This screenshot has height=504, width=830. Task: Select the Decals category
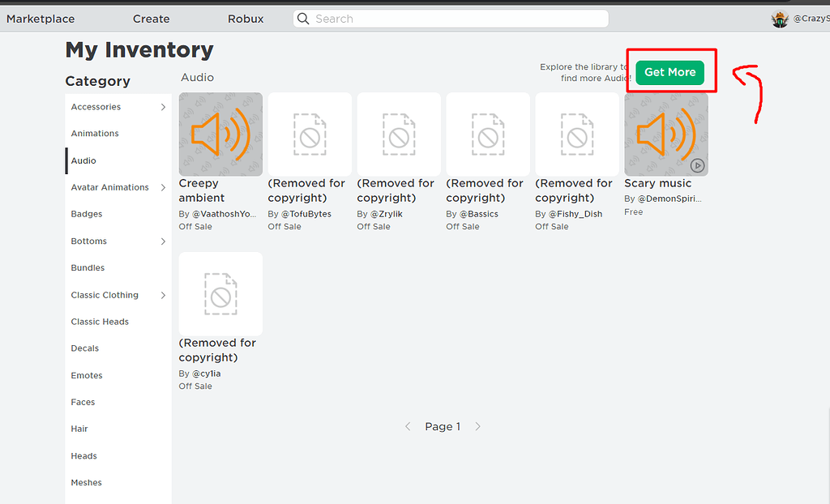click(84, 348)
